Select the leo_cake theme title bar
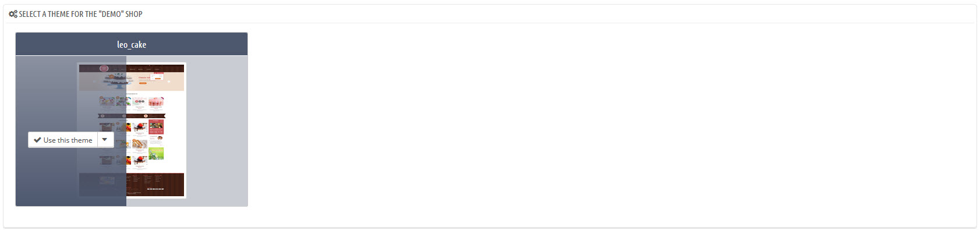 [132, 44]
